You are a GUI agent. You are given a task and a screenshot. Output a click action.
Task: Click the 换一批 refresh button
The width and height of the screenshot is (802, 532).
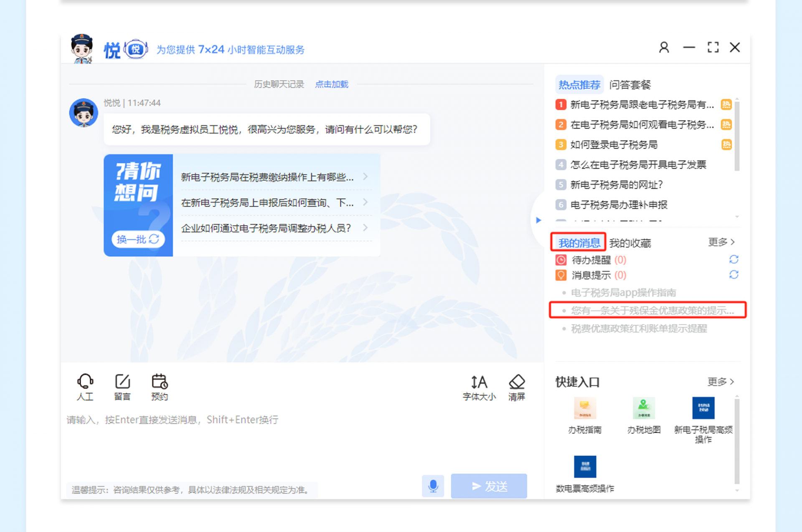click(138, 239)
